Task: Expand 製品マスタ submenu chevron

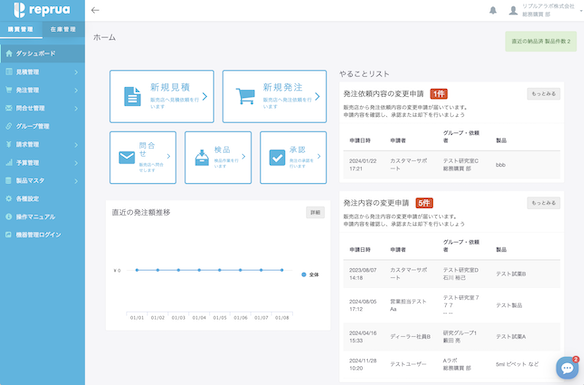Action: [x=76, y=181]
